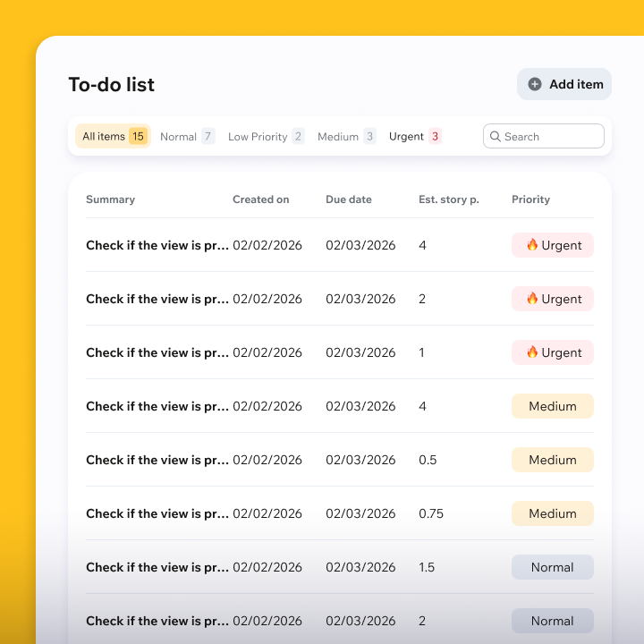
Task: Show only Urgent items tab
Action: click(415, 137)
